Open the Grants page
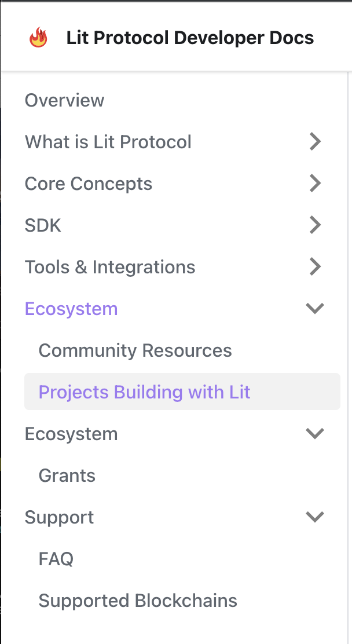The width and height of the screenshot is (352, 644). [67, 475]
